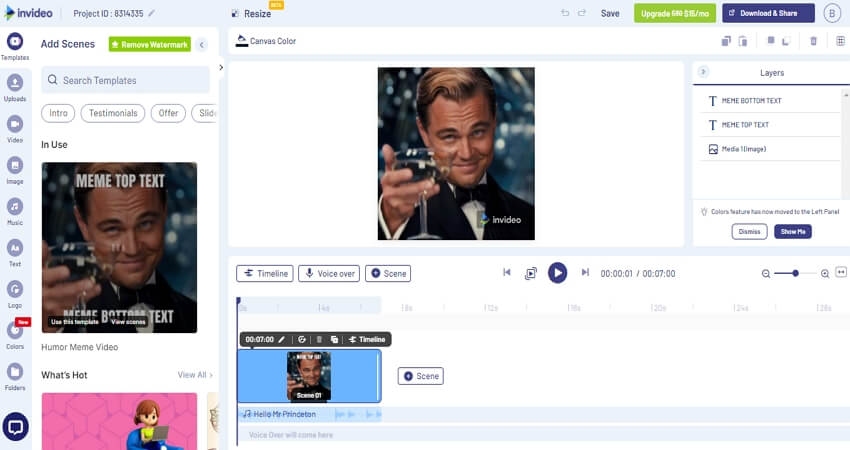Edit the project ID with pencil icon
The image size is (850, 450).
tap(151, 14)
